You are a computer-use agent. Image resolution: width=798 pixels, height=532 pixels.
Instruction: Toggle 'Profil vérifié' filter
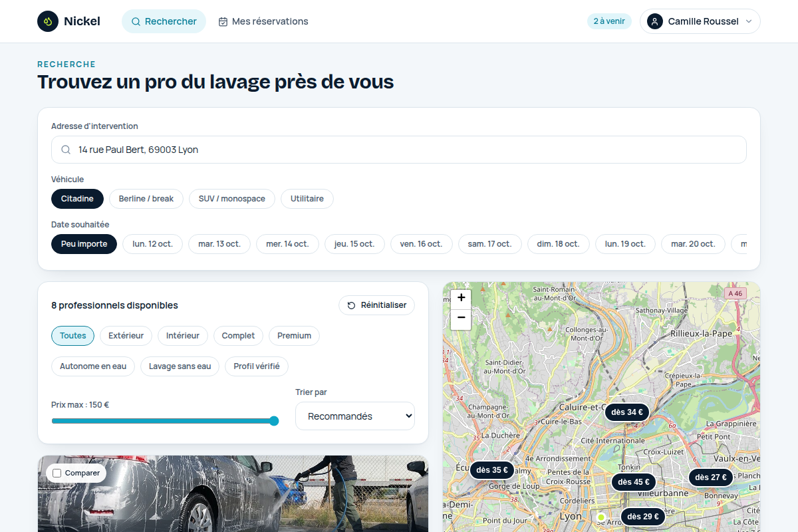pos(257,366)
